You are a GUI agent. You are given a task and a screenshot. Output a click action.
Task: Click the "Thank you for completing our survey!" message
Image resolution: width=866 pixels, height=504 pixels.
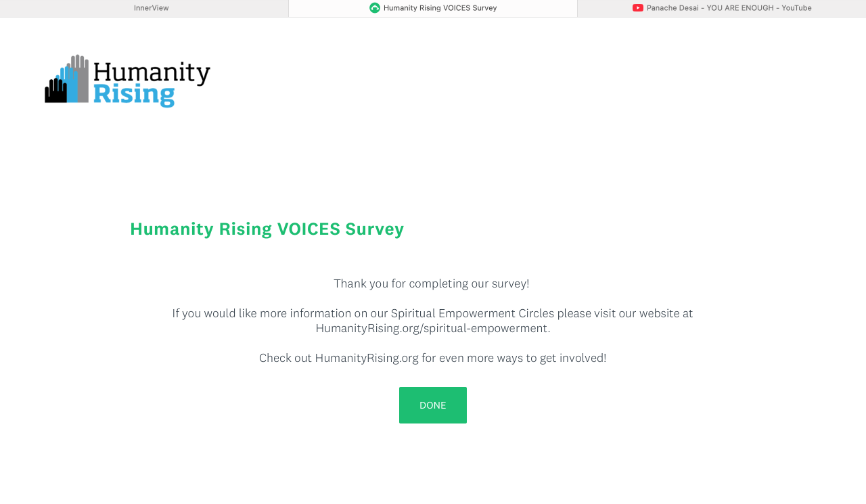click(x=432, y=283)
